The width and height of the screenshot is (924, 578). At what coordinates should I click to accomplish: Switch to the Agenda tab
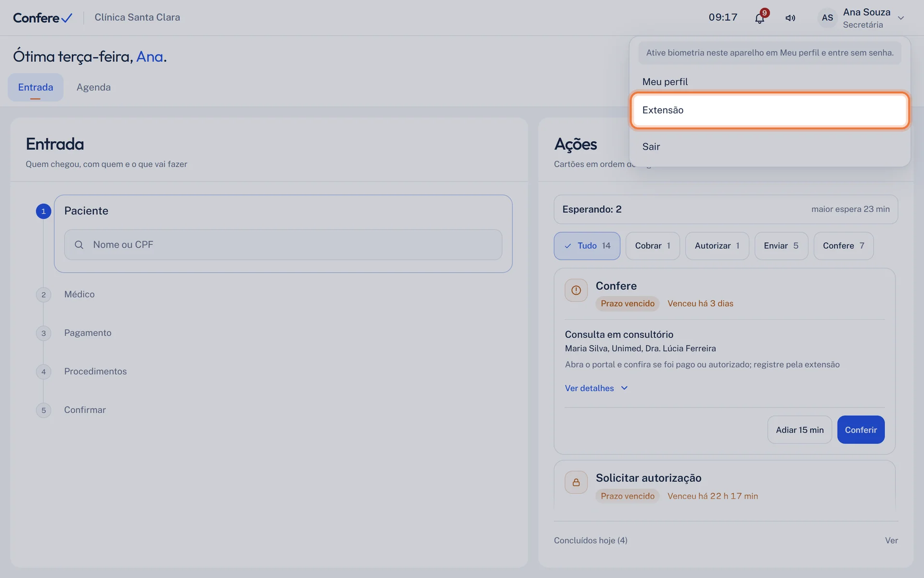(93, 87)
